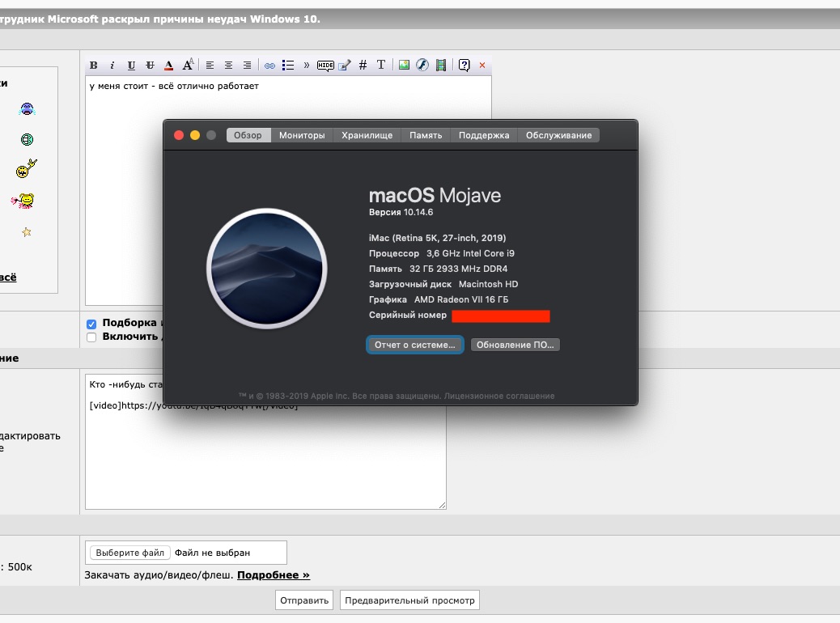Screen dimensions: 840x623
Task: Click the pencil-and-note editor toolbar icon
Action: coord(345,66)
